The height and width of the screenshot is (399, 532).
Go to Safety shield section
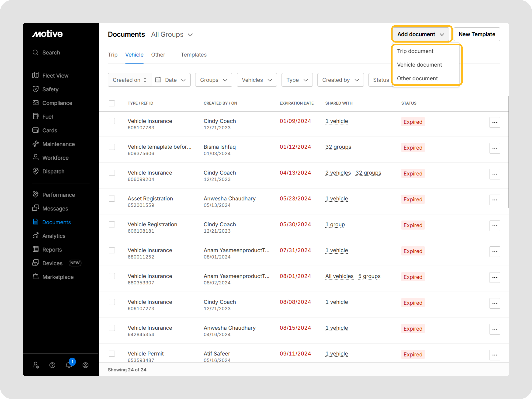[50, 89]
